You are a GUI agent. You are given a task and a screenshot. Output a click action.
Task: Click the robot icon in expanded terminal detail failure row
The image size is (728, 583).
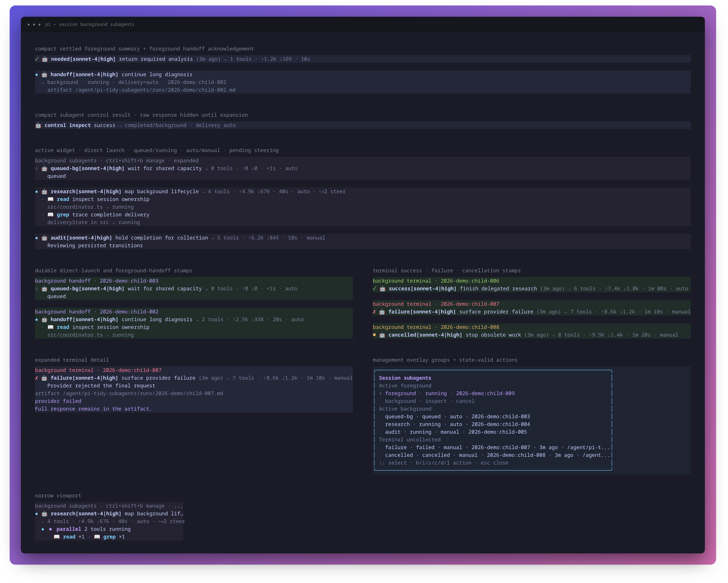(x=44, y=378)
